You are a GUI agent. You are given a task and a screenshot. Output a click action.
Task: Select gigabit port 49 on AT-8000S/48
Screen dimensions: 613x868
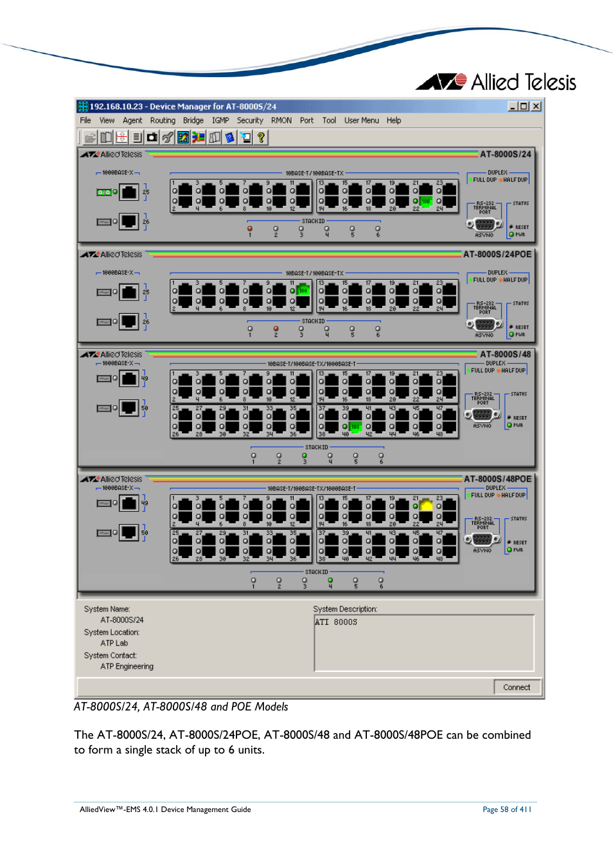pos(129,378)
